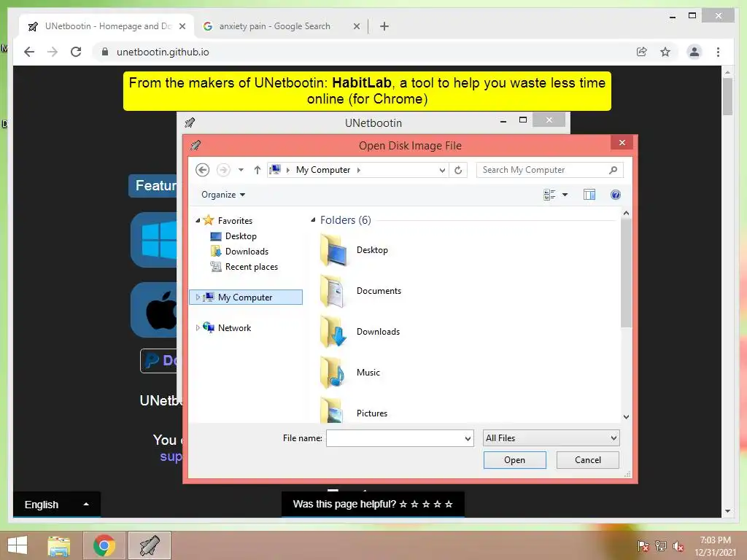This screenshot has width=747, height=560.
Task: Bookmark this page with the star
Action: (x=665, y=52)
